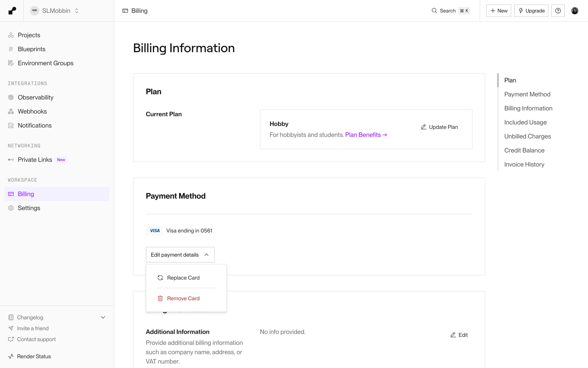Click the Environment Groups icon
588x368 pixels.
pyautogui.click(x=11, y=63)
